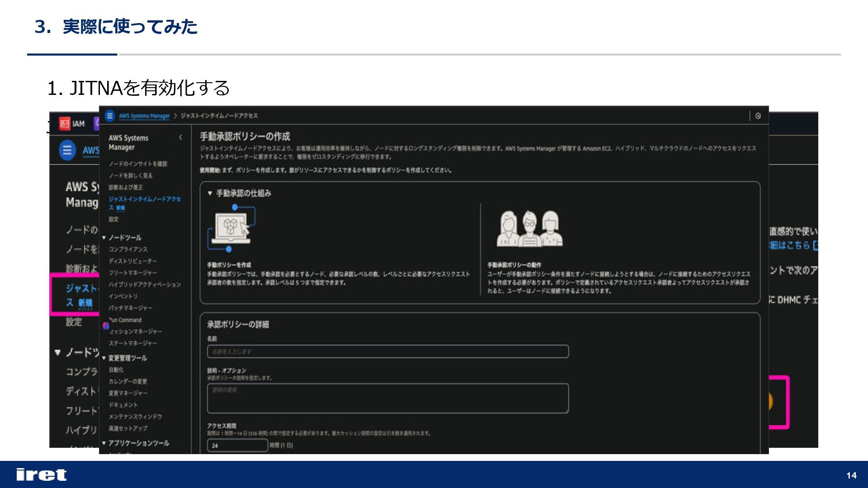Click the 説明 - オプション description text area
868x488 pixels.
click(x=388, y=398)
